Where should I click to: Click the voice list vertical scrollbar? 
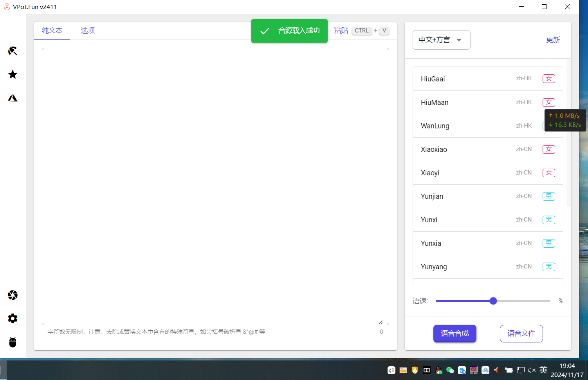pyautogui.click(x=568, y=133)
